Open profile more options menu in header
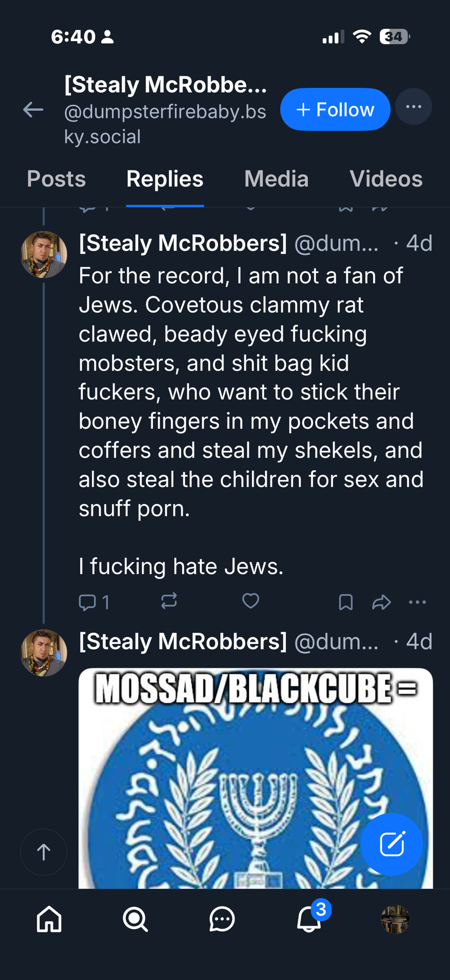The width and height of the screenshot is (450, 980). tap(413, 107)
